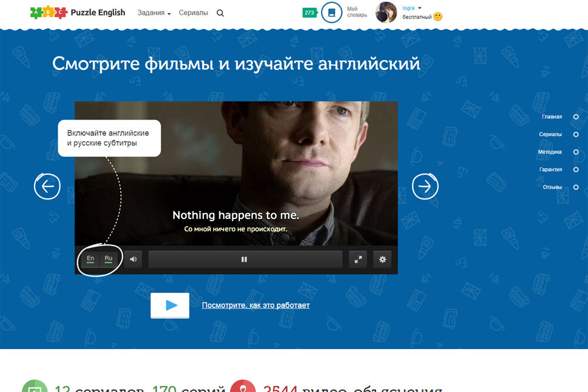
Task: Open Мой словарь link
Action: tap(357, 12)
